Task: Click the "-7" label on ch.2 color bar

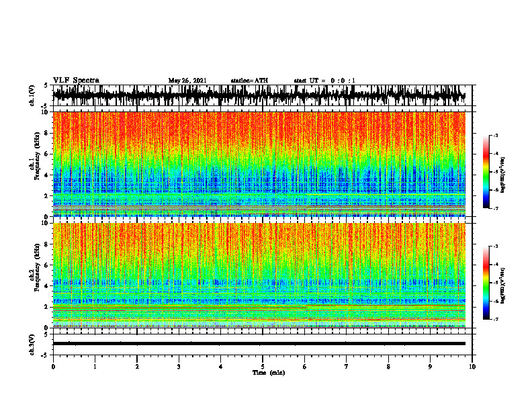Action: click(x=496, y=320)
